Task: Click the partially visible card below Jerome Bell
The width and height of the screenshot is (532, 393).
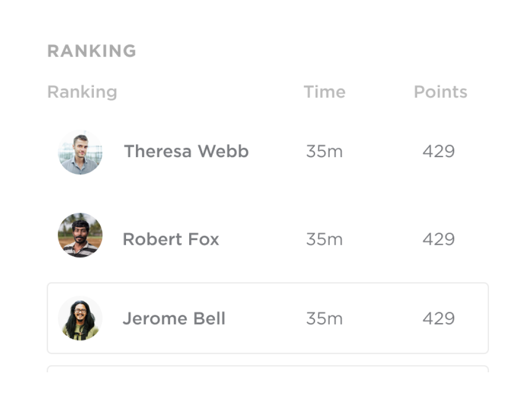Action: [x=268, y=369]
